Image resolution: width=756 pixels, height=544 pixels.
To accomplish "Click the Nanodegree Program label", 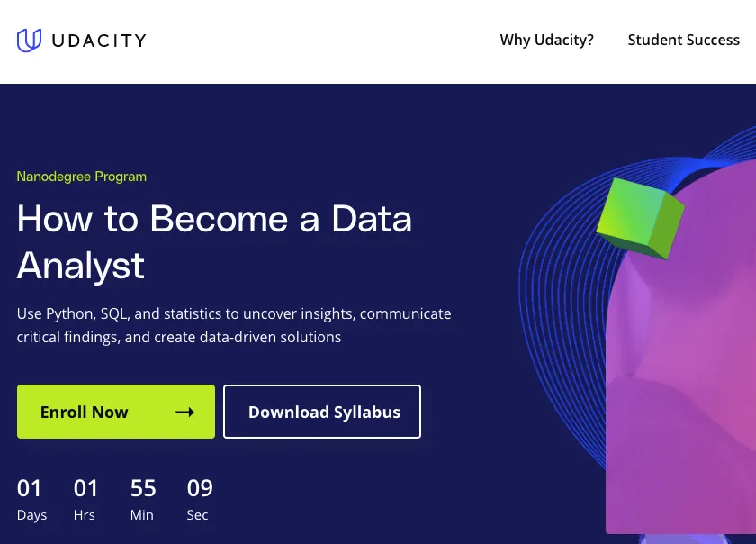I will click(82, 177).
